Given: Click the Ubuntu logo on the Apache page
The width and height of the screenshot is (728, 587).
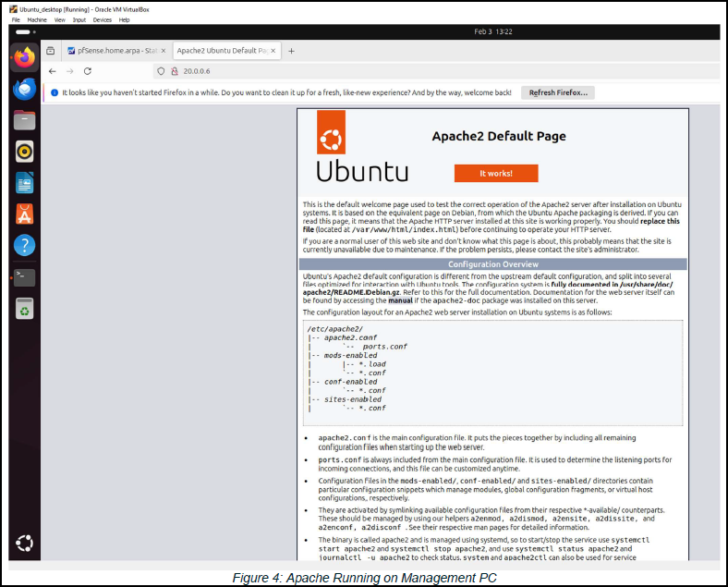Looking at the screenshot, I should (x=331, y=132).
